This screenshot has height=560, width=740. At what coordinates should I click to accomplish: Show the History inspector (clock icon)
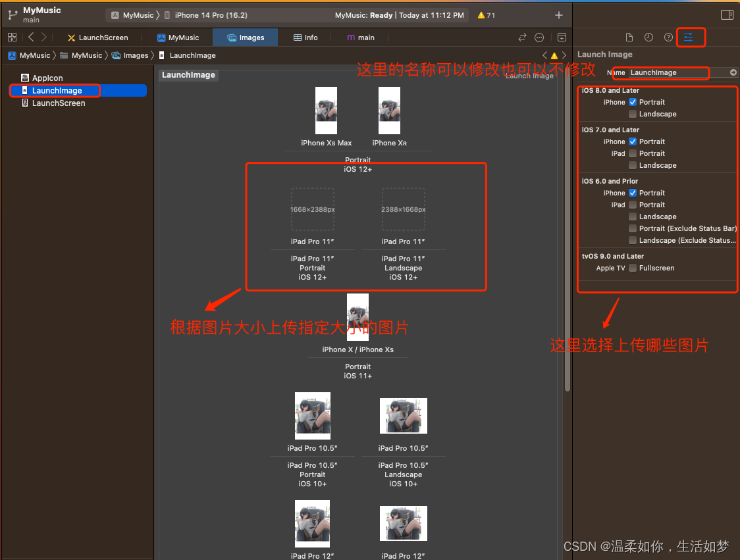(648, 38)
